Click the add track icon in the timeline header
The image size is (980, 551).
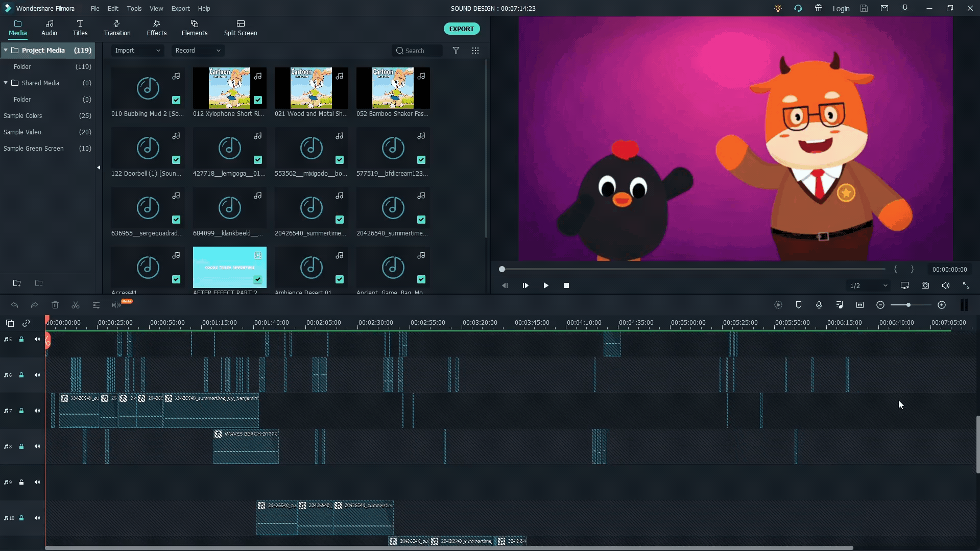pos(10,323)
